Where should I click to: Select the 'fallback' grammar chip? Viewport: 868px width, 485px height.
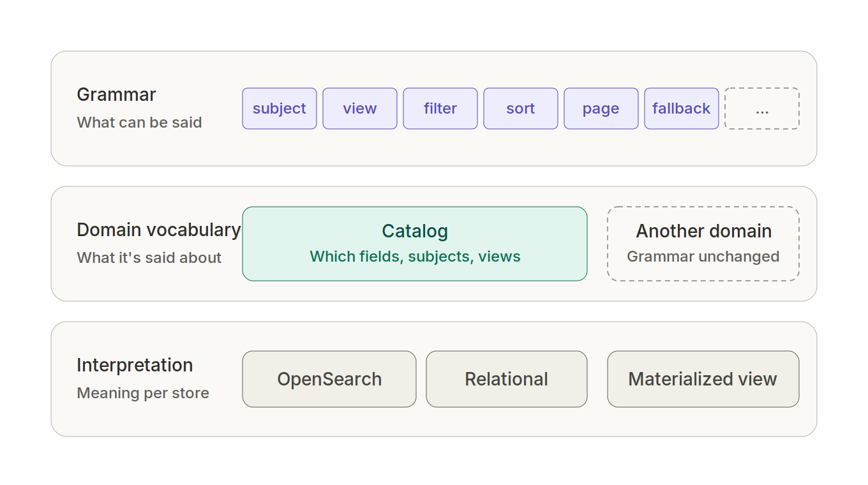(x=682, y=108)
